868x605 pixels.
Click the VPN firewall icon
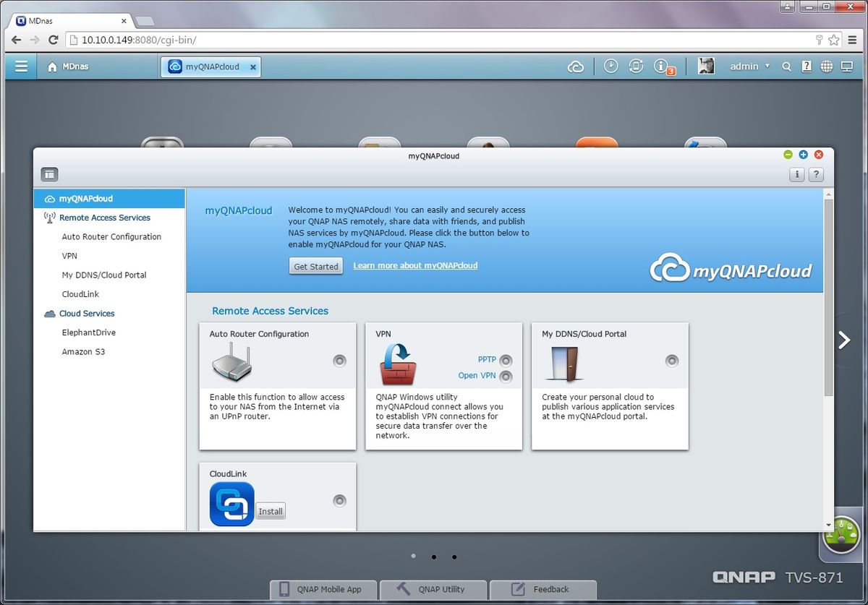point(397,364)
